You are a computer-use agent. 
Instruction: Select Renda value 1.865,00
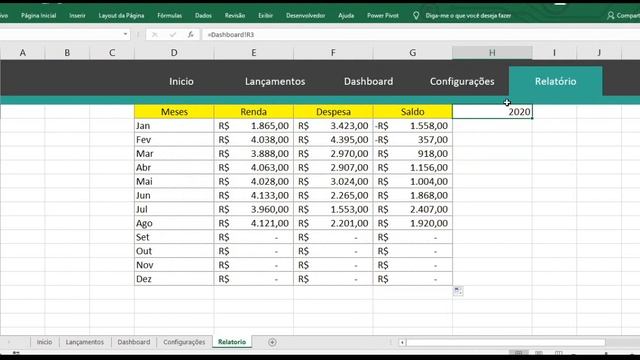[253, 126]
